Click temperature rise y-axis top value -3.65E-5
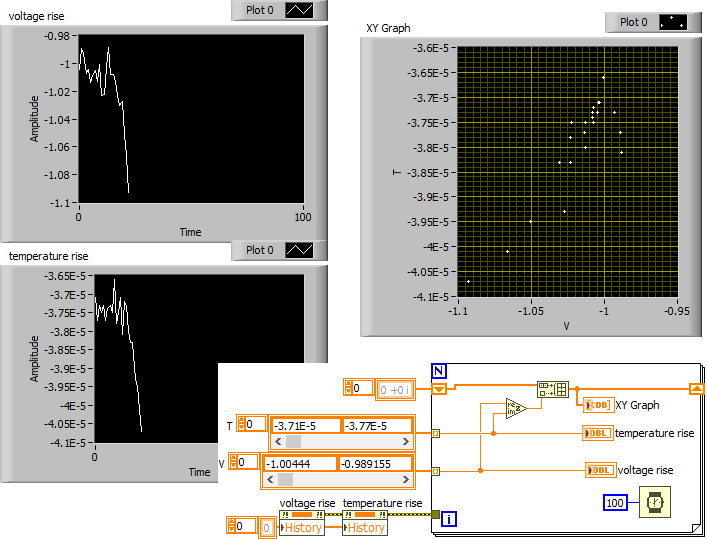This screenshot has width=708, height=539. coord(65,276)
